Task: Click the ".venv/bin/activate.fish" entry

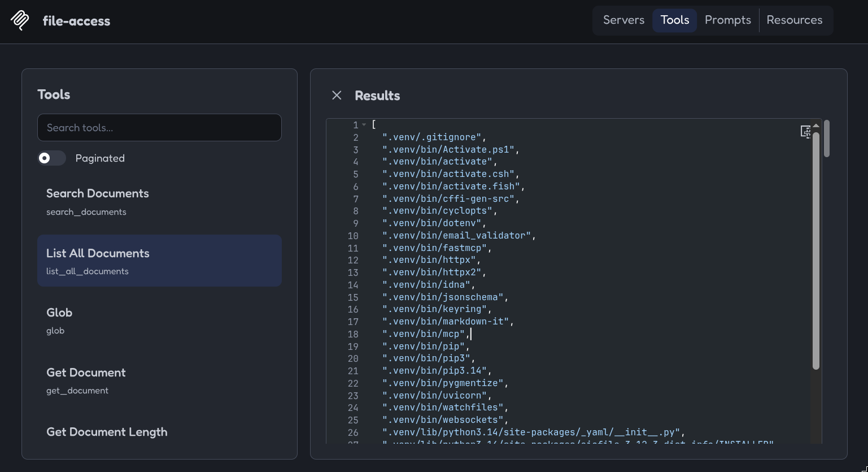Action: (x=453, y=187)
